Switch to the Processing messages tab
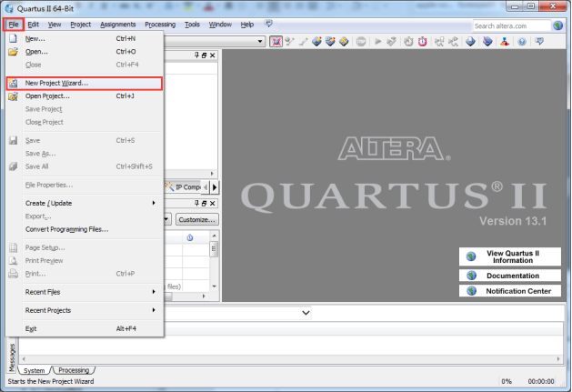The height and width of the screenshot is (392, 572). (74, 370)
